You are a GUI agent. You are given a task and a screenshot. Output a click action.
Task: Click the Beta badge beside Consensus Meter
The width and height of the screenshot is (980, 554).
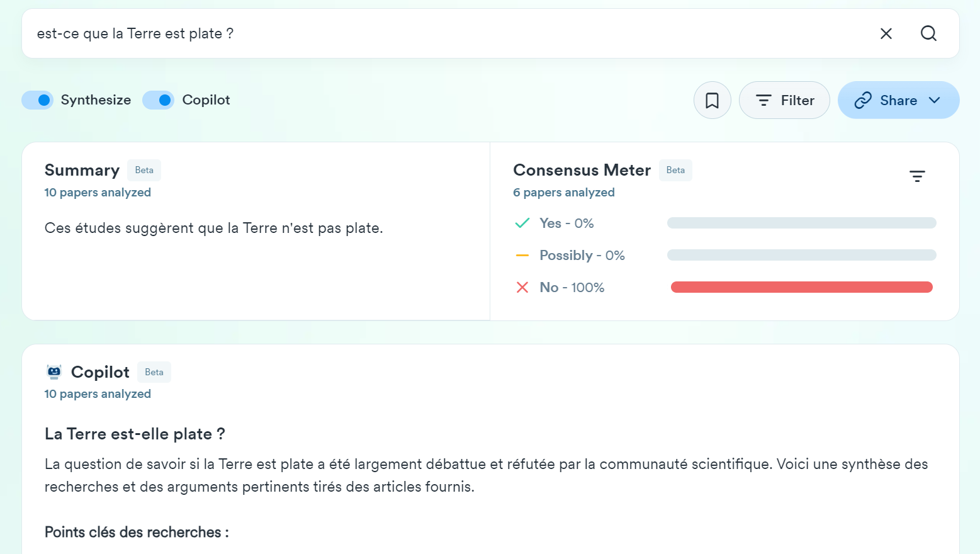pyautogui.click(x=675, y=171)
